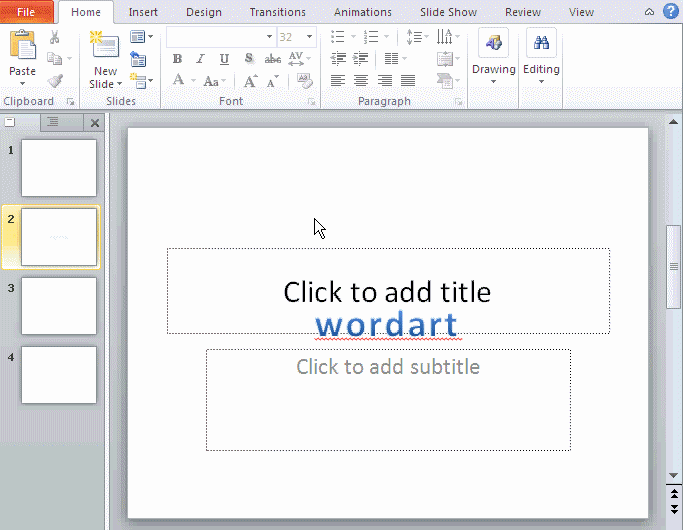Activate the Format Painter brush
Image resolution: width=683 pixels, height=530 pixels.
coord(55,81)
